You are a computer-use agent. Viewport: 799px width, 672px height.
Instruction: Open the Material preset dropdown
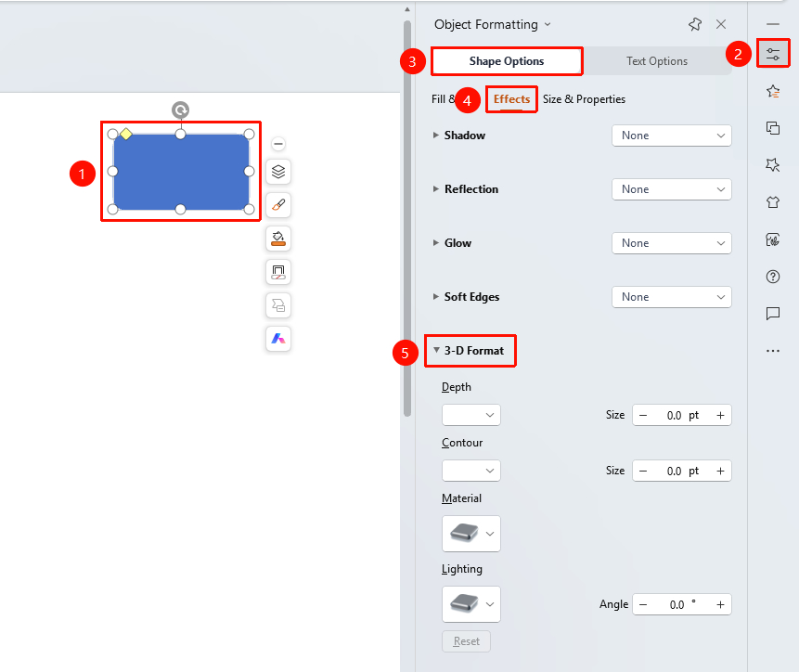coord(471,534)
